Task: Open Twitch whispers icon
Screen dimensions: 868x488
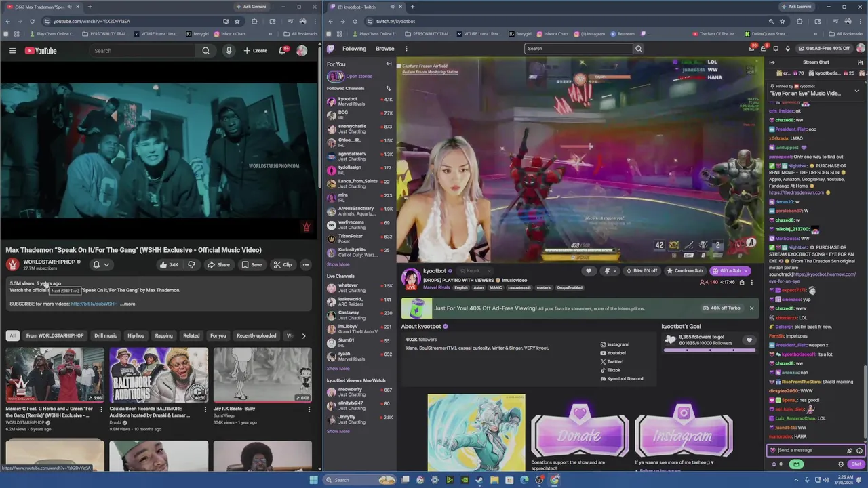Action: point(776,49)
